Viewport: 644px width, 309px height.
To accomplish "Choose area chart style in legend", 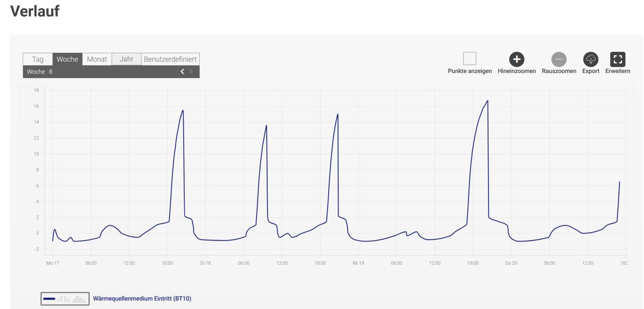I will (79, 299).
